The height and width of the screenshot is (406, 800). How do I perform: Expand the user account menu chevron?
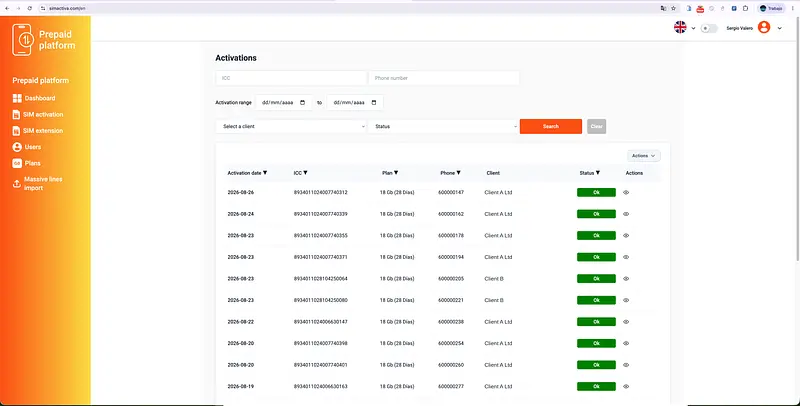click(780, 29)
